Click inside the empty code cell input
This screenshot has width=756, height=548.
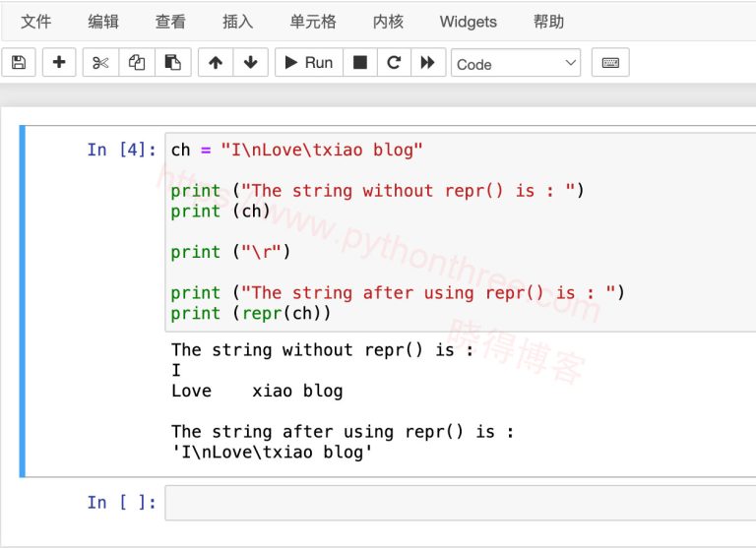pos(459,503)
